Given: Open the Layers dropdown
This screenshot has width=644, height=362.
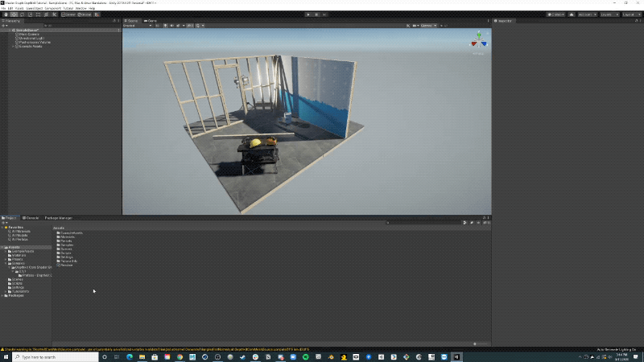Looking at the screenshot, I should tap(608, 14).
